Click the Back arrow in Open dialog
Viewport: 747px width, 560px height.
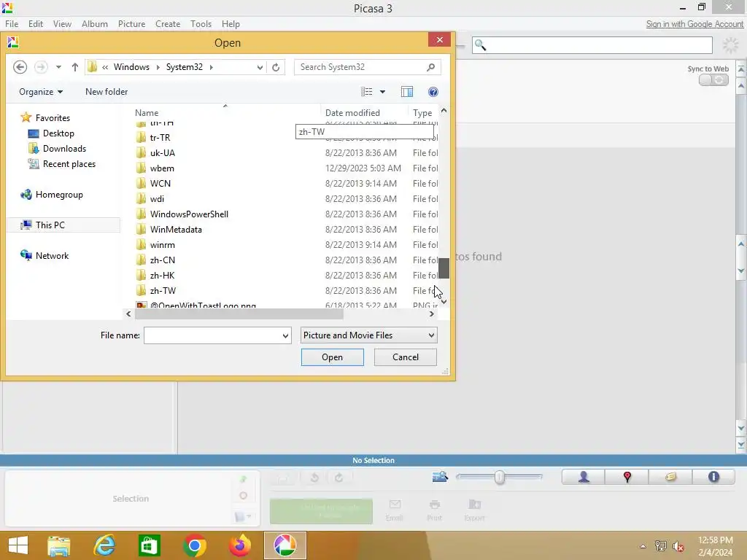pyautogui.click(x=20, y=67)
